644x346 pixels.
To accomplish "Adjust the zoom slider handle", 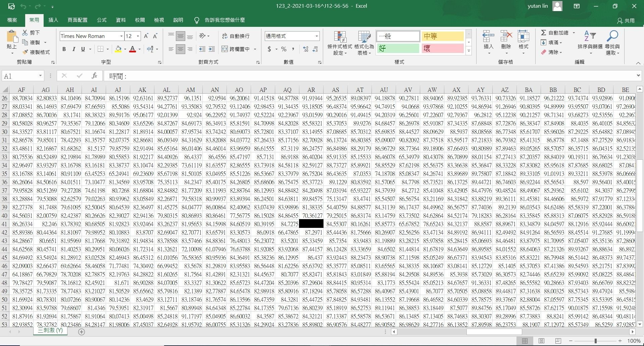I will tap(595, 341).
